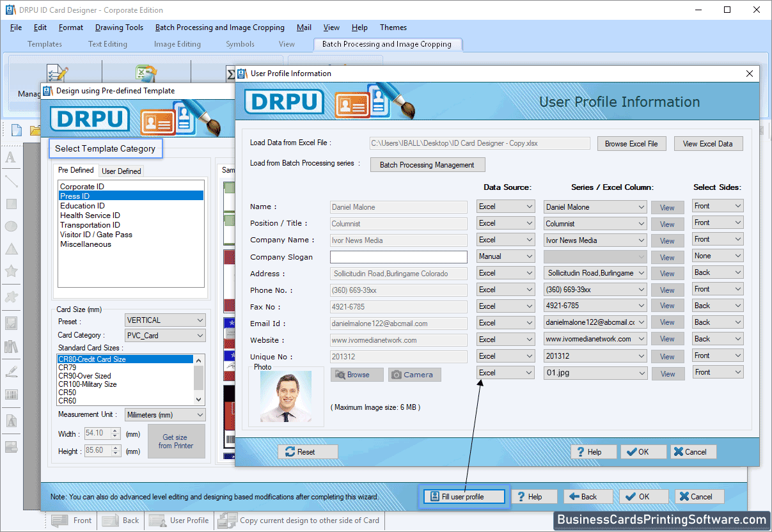
Task: Select Visitor ID / Gate Pass category
Action: [96, 235]
